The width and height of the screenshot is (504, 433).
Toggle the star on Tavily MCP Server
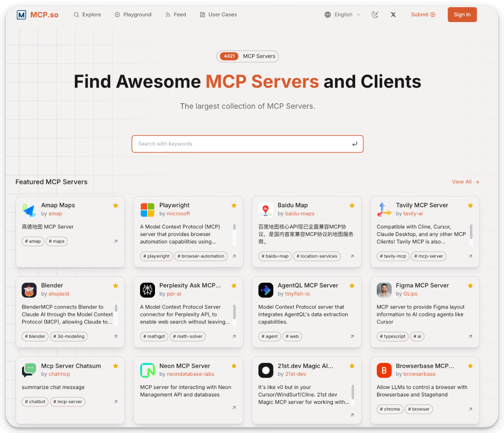coord(470,205)
